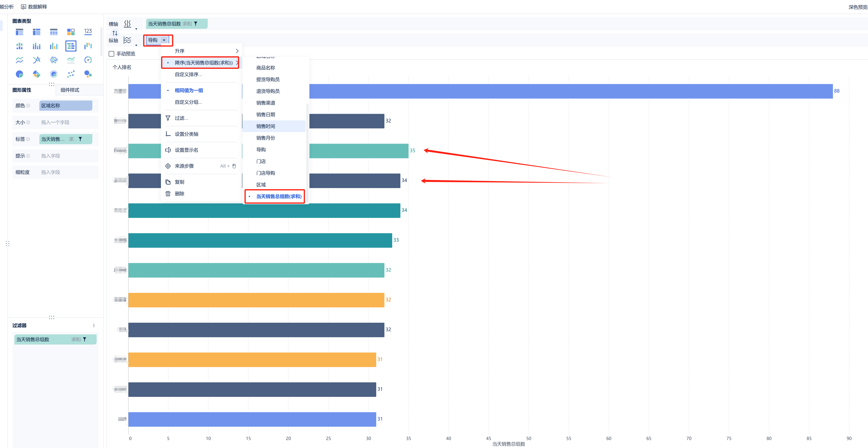Open the 导购 field dropdown arrow
Viewport: 868px width, 448px height.
[x=164, y=40]
